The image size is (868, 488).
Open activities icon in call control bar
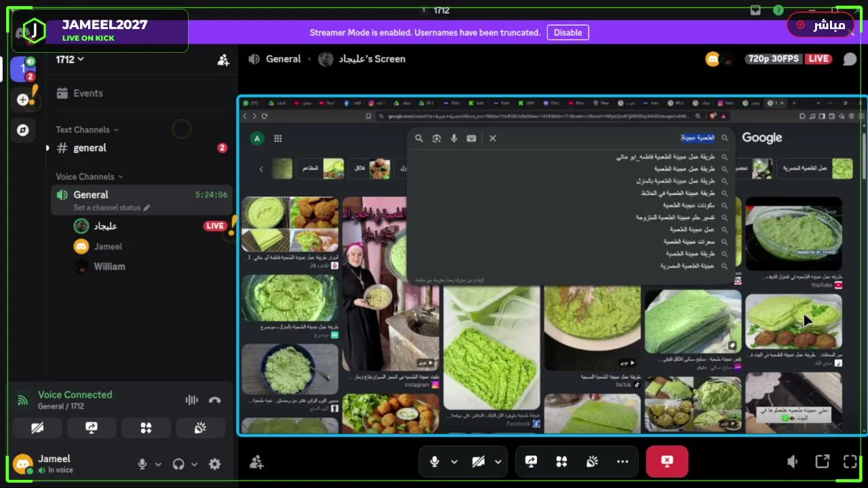pos(561,462)
